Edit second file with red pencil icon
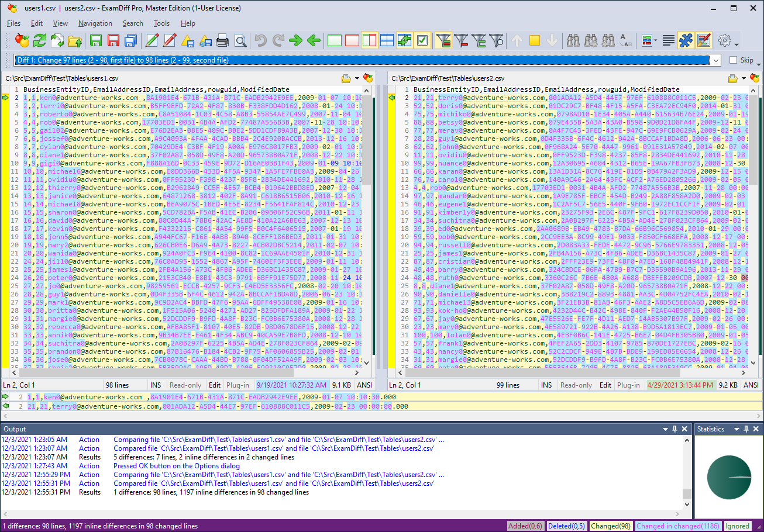The image size is (764, 532). coord(170,40)
